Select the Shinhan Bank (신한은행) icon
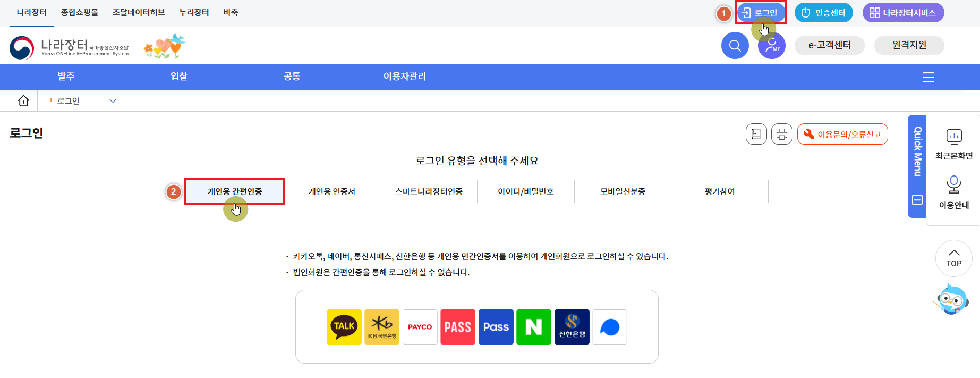Viewport: 980px width, 378px height. click(x=572, y=327)
